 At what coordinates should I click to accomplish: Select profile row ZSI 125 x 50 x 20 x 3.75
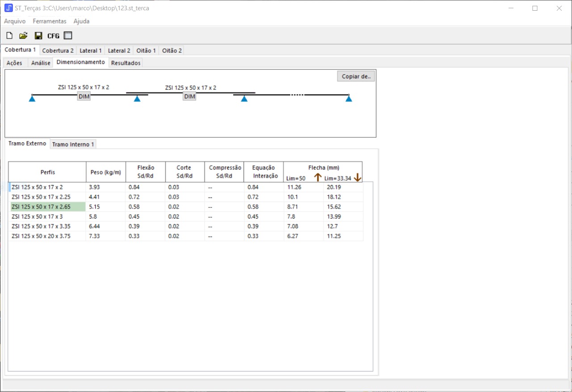[185, 236]
